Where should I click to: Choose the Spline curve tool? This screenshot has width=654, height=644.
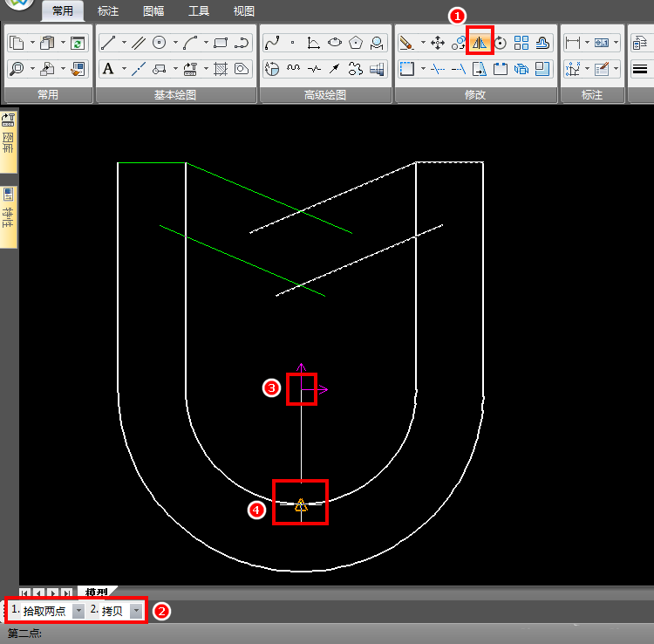click(x=272, y=42)
